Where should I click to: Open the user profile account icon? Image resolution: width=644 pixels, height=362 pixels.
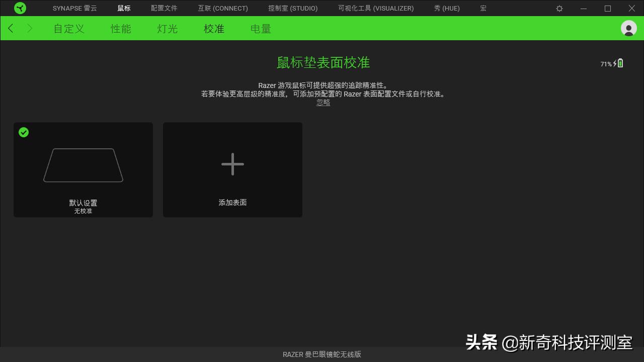tap(628, 28)
